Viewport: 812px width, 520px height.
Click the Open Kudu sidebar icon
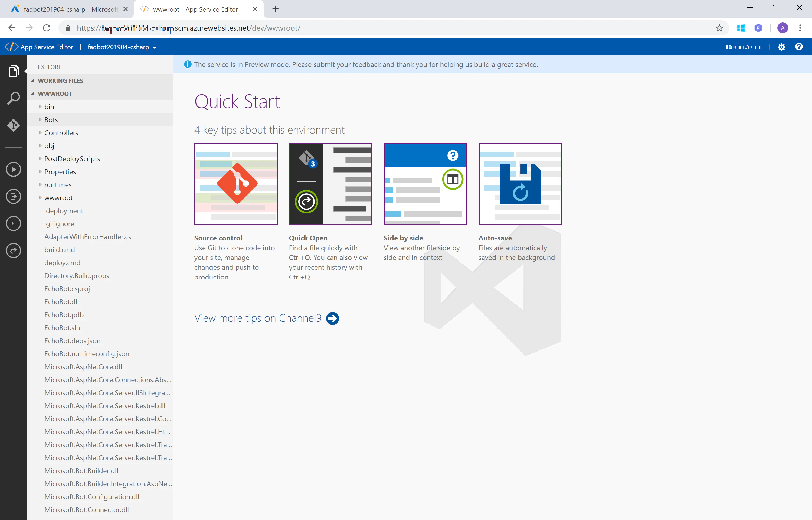14,251
